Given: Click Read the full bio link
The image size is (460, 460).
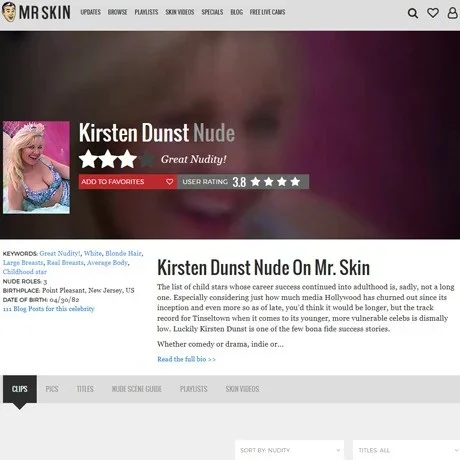Looking at the screenshot, I should click(186, 359).
